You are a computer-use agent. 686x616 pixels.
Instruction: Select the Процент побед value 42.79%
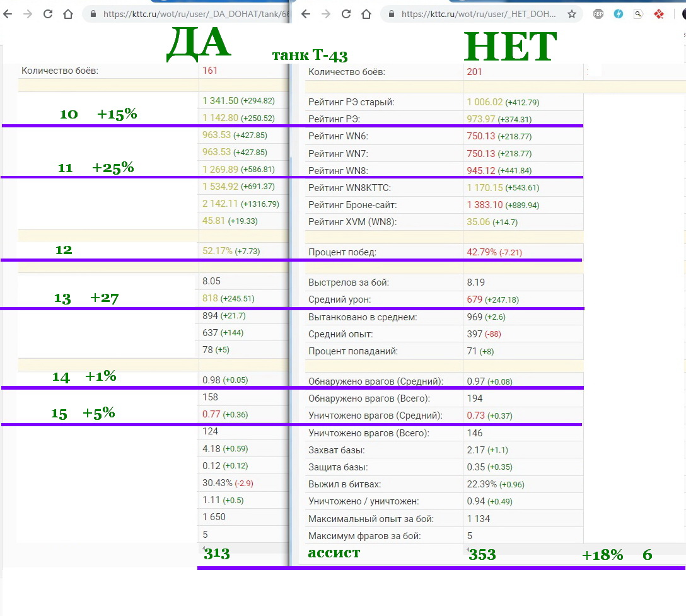481,252
